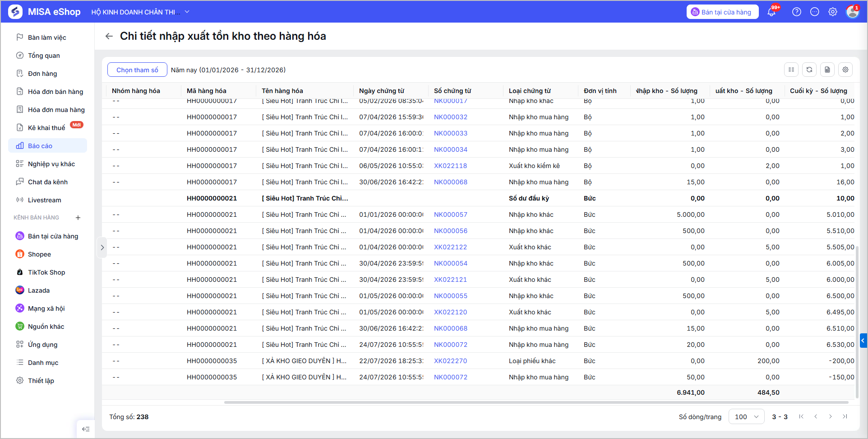Open voucher link XK022118
Viewport: 868px width, 439px height.
(450, 166)
